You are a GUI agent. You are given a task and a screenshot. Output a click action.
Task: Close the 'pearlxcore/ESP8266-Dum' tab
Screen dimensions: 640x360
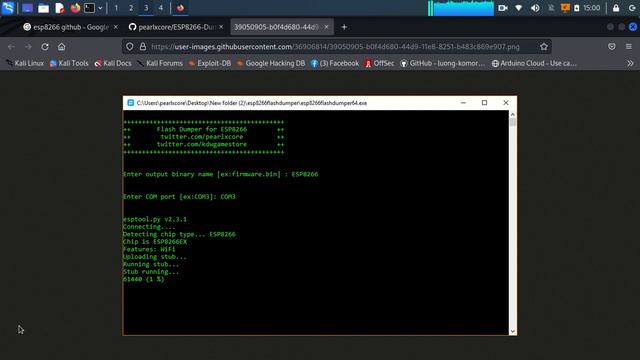pyautogui.click(x=221, y=27)
